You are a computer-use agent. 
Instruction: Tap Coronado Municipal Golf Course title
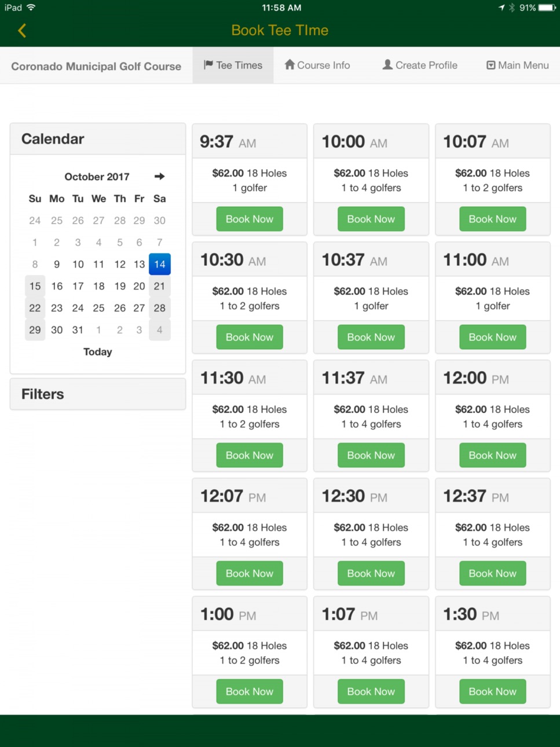click(96, 66)
